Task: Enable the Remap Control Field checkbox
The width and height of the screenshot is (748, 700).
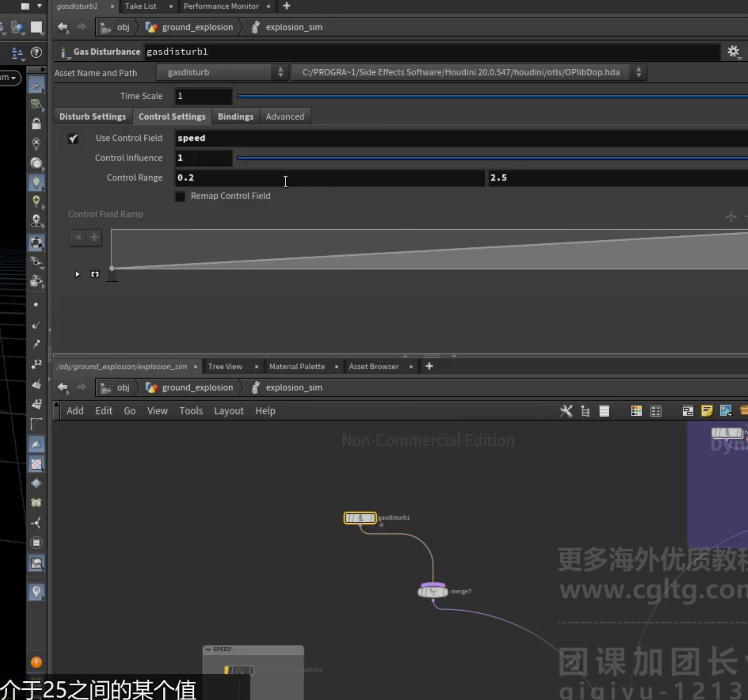Action: 180,196
